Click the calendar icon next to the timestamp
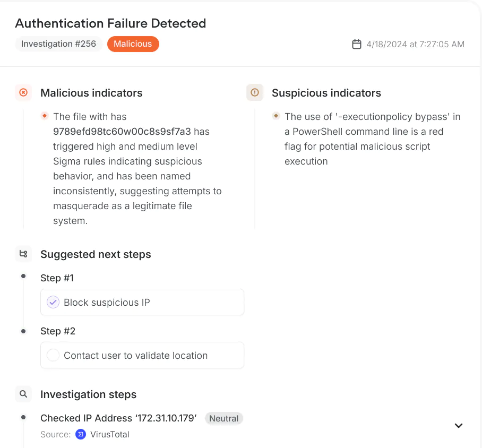The height and width of the screenshot is (448, 482). [x=357, y=44]
